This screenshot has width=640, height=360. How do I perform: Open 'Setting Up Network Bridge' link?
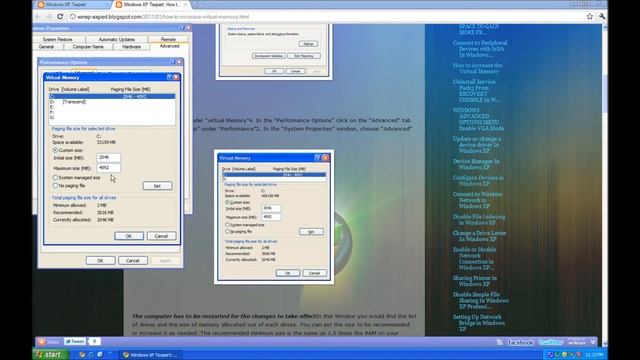478,323
